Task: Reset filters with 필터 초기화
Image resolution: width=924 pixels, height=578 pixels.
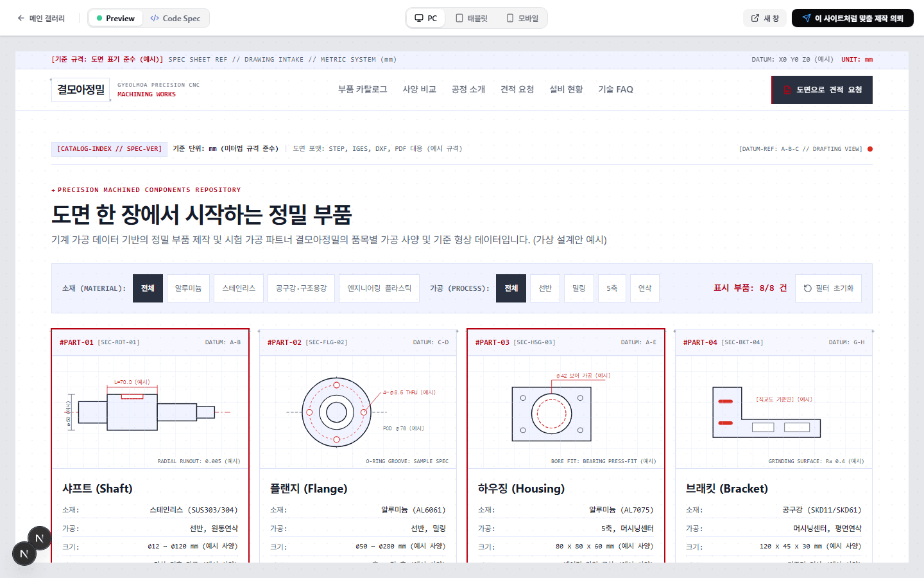Action: pyautogui.click(x=828, y=288)
